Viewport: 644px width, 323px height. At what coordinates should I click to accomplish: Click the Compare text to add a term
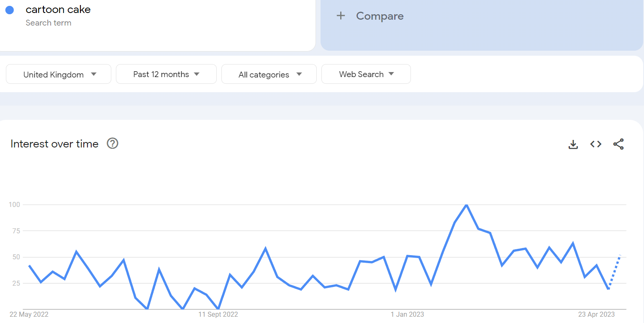click(x=380, y=16)
